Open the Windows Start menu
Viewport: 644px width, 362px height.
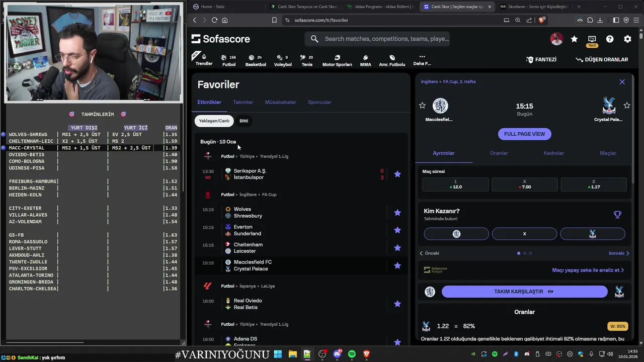point(278,354)
